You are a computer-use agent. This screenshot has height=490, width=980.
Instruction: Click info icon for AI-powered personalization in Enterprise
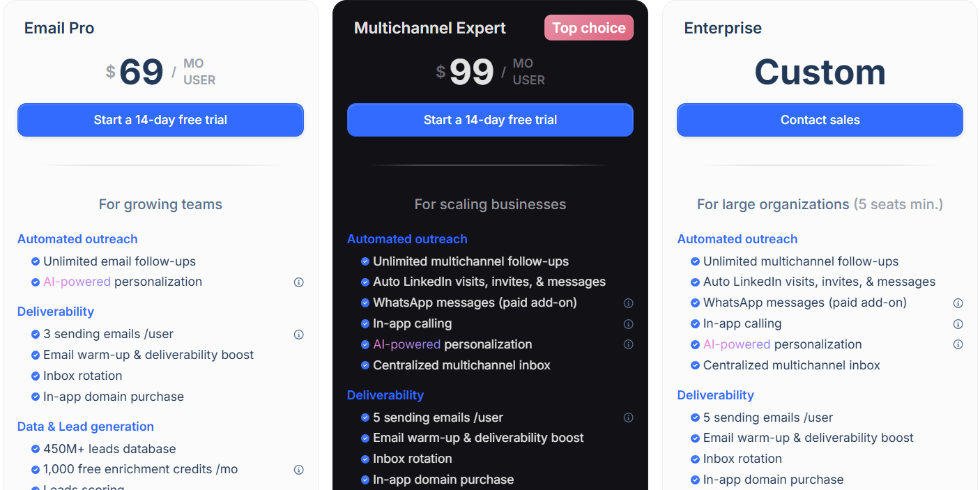(x=958, y=344)
